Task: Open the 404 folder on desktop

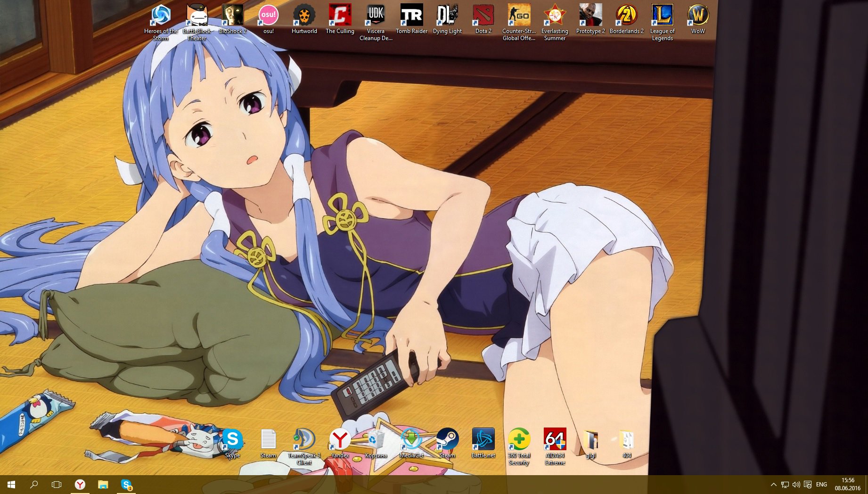Action: click(626, 443)
